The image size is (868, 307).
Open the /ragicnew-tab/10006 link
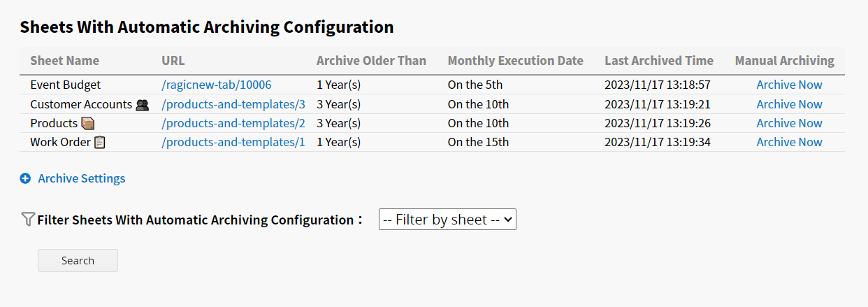pos(216,85)
